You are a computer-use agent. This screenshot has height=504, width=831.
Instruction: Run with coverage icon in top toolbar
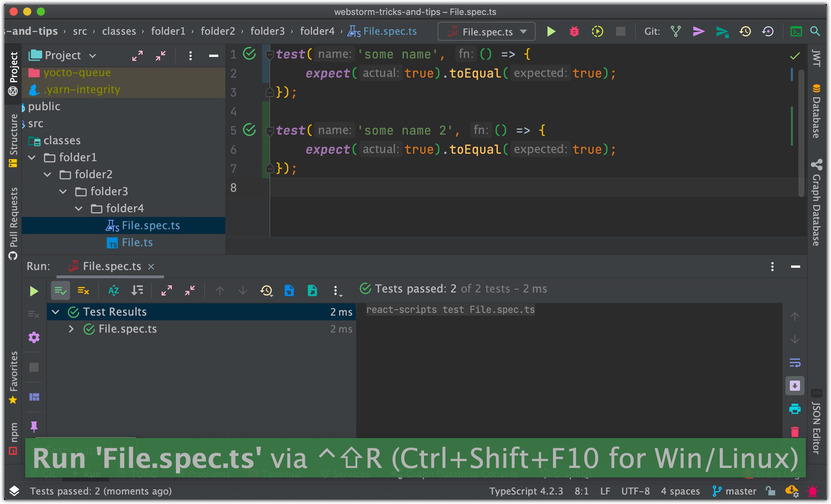pos(597,32)
